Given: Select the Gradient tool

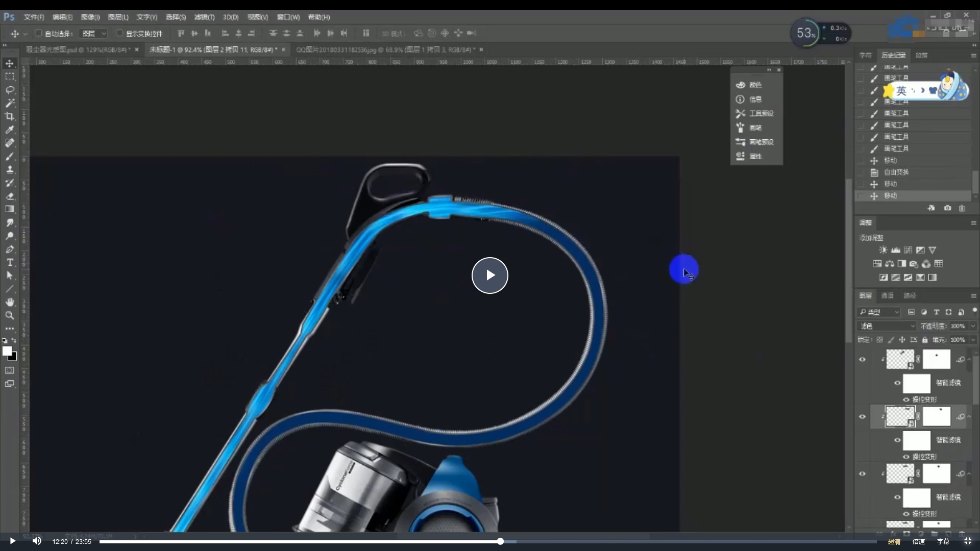Looking at the screenshot, I should pyautogui.click(x=10, y=209).
